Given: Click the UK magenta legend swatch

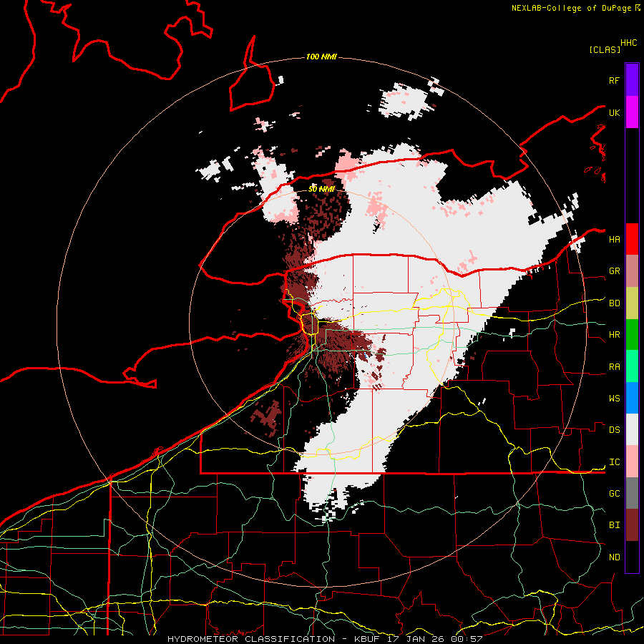Looking at the screenshot, I should click(632, 112).
